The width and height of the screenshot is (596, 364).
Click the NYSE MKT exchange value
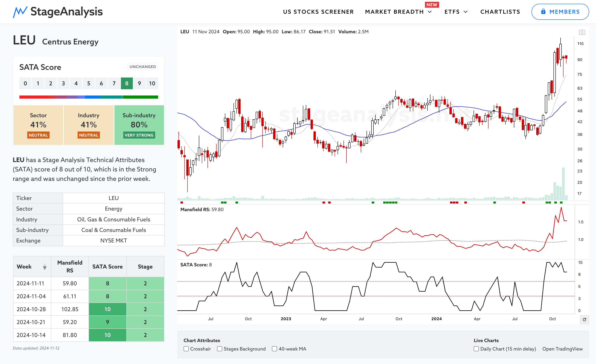click(113, 241)
